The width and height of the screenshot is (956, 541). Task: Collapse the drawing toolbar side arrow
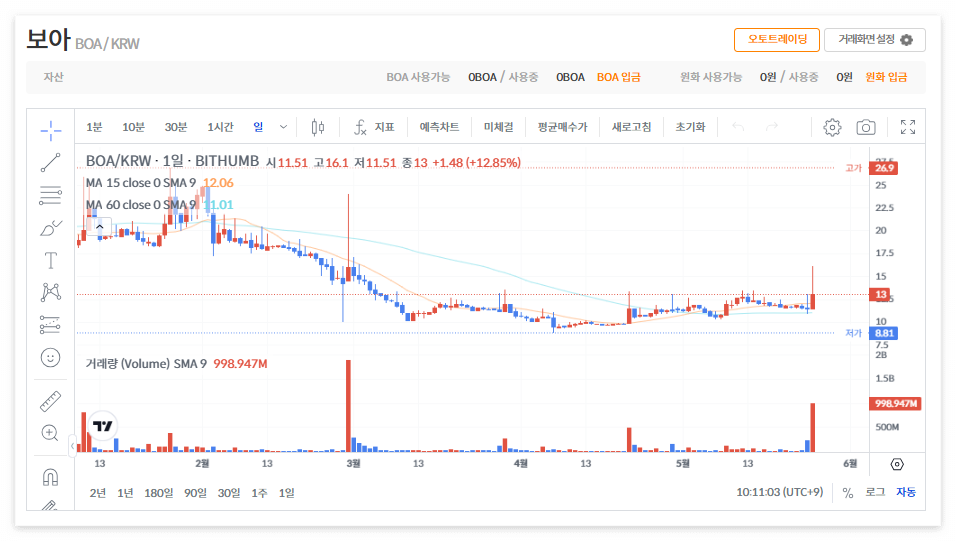coord(72,446)
